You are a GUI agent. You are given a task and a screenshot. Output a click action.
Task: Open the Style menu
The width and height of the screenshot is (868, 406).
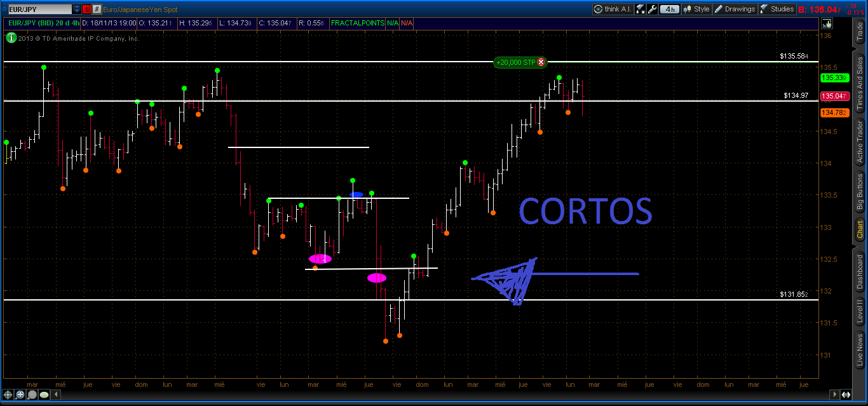pyautogui.click(x=696, y=9)
